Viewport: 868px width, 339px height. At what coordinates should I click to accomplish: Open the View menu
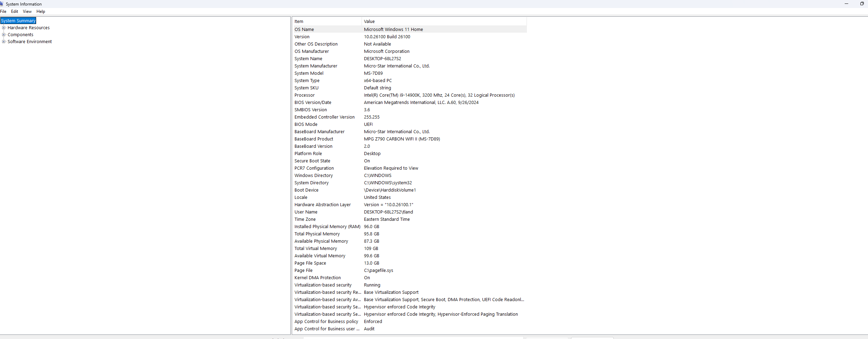pos(27,11)
